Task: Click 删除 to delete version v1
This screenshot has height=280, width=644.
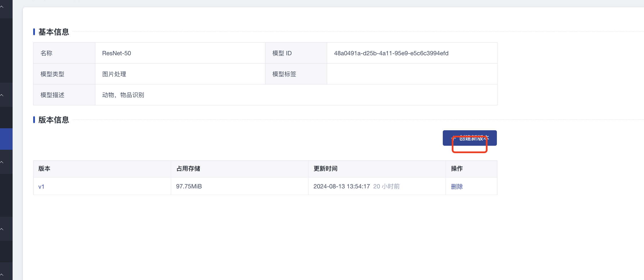Action: click(x=457, y=187)
